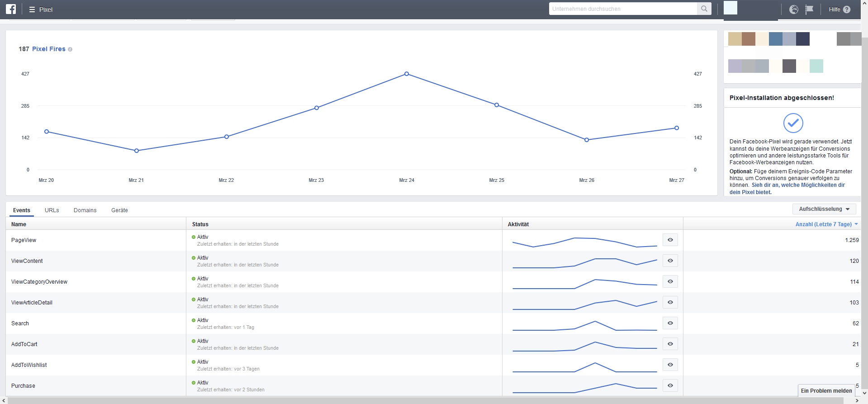Click the scroll-left arrow on horizontal scrollbar

[x=4, y=400]
